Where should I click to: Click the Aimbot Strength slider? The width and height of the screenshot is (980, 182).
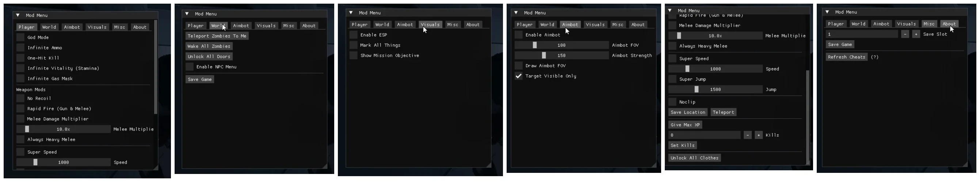[561, 55]
